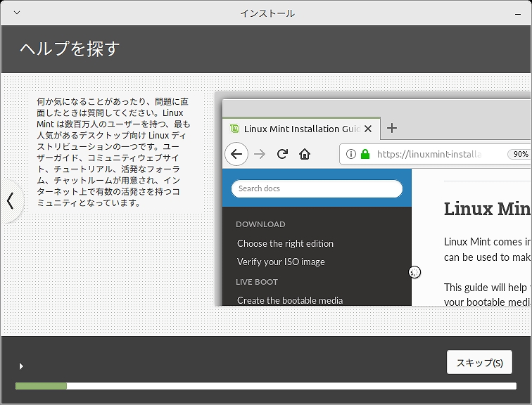Minimize the installer window
Image resolution: width=532 pixels, height=405 pixels.
pos(517,14)
